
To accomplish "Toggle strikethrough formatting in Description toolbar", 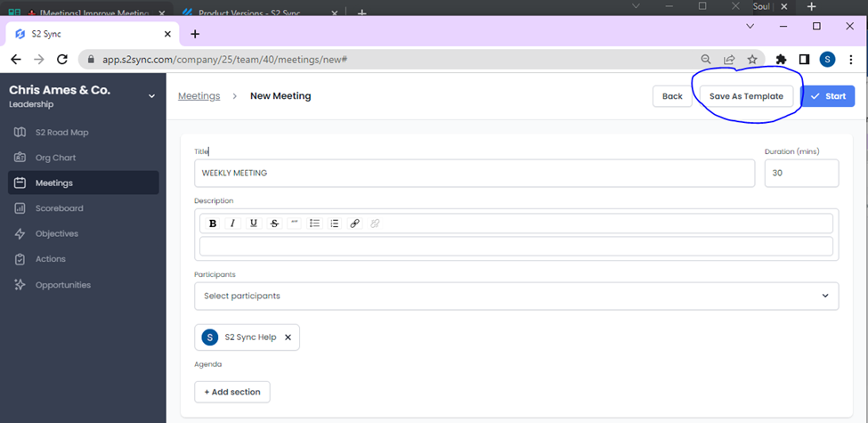I will pos(274,224).
